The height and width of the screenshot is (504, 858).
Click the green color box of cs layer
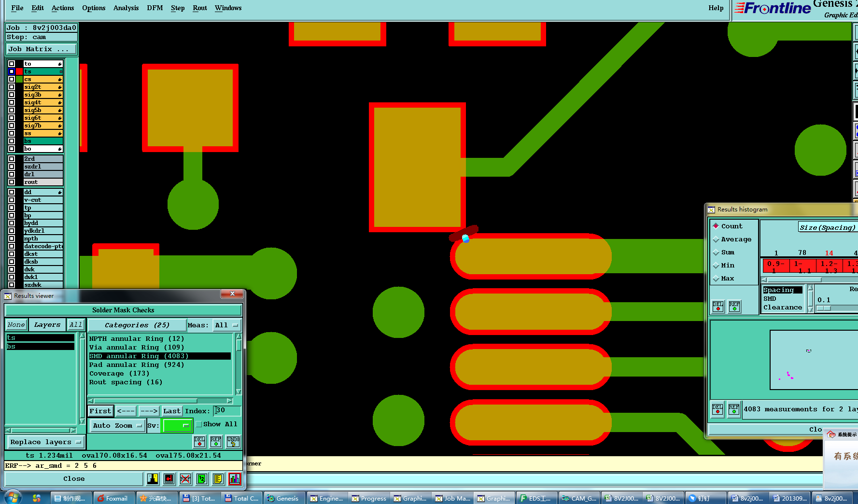19,79
